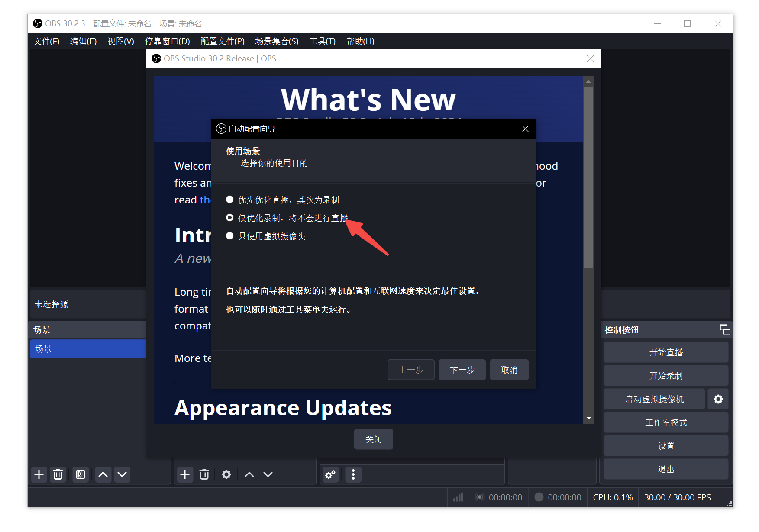Click the 未选择源 label
The image size is (759, 532).
point(52,304)
